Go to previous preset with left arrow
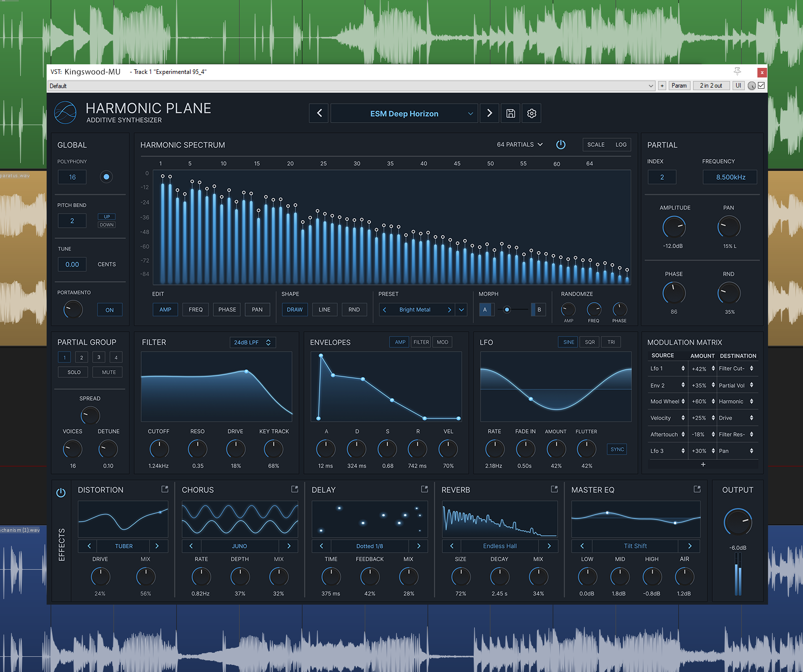Image resolution: width=803 pixels, height=672 pixels. 319,113
